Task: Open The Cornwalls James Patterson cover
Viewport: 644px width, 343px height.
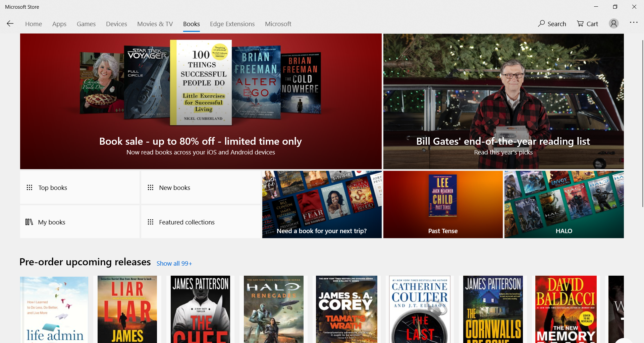Action: click(493, 310)
